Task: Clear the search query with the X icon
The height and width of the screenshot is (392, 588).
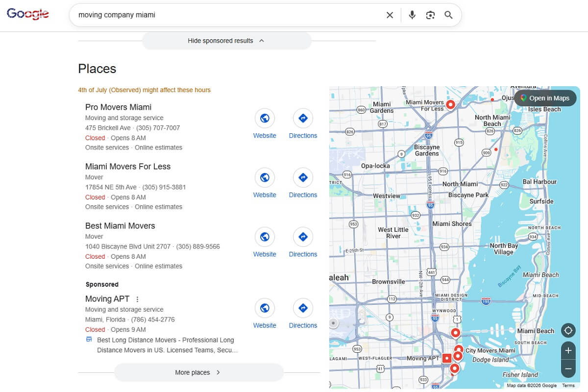Action: pos(390,15)
